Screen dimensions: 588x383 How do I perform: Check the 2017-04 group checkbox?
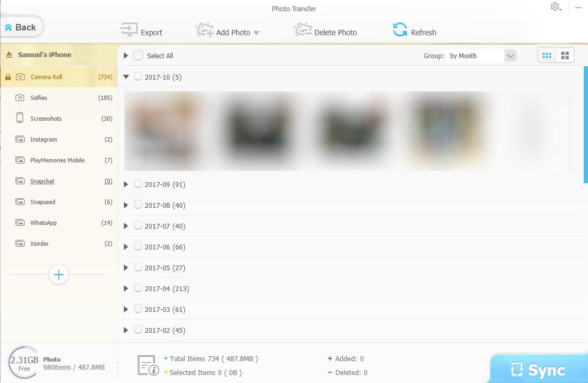pyautogui.click(x=138, y=288)
